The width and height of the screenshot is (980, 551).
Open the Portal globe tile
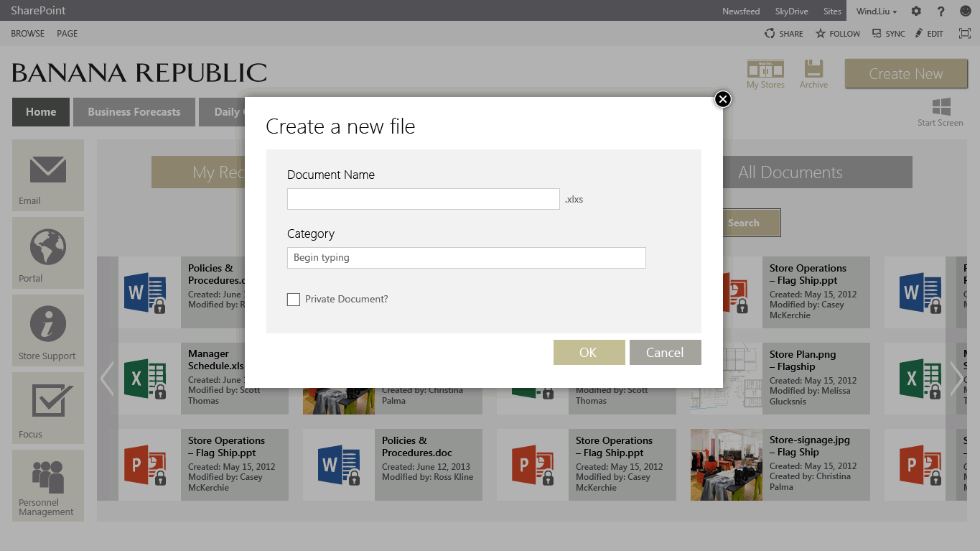click(48, 253)
